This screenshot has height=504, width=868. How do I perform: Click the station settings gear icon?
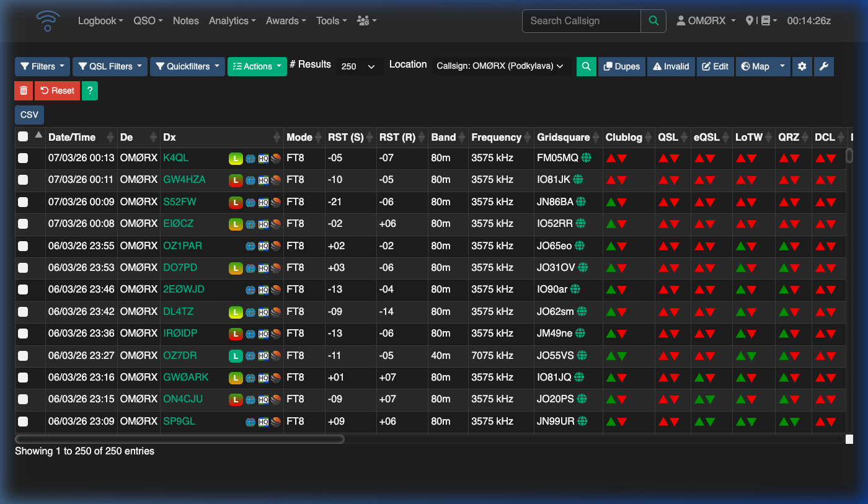pyautogui.click(x=802, y=66)
